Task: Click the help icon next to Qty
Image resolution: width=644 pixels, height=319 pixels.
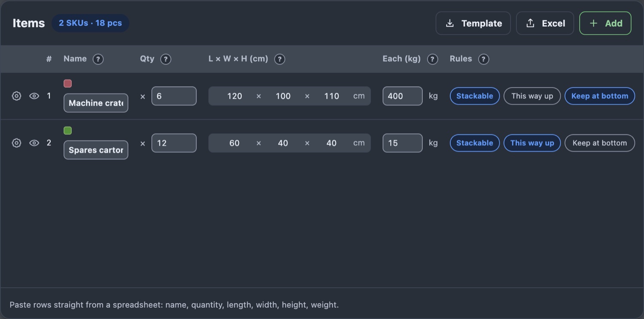Action: pyautogui.click(x=166, y=59)
